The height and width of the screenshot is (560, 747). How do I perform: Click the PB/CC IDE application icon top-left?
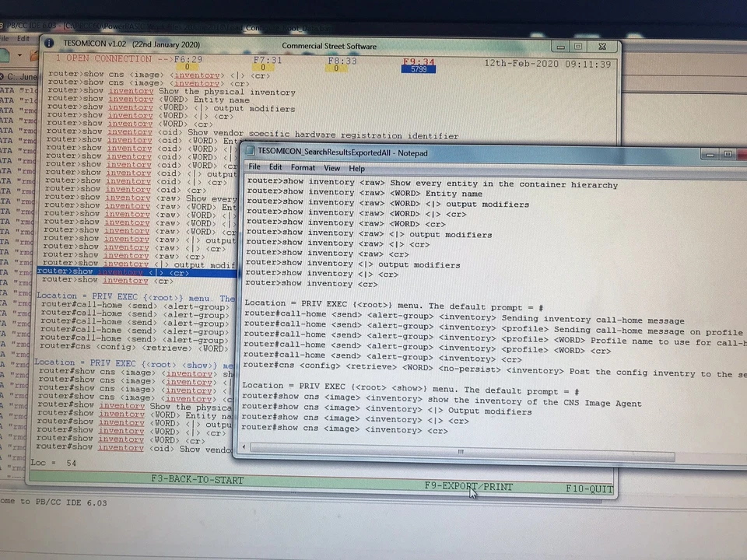coord(3,26)
